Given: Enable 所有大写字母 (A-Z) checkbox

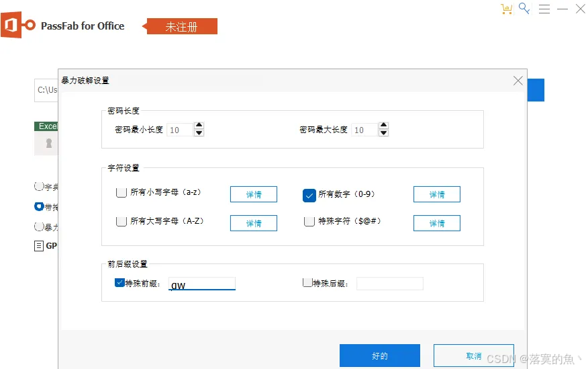Looking at the screenshot, I should (121, 222).
